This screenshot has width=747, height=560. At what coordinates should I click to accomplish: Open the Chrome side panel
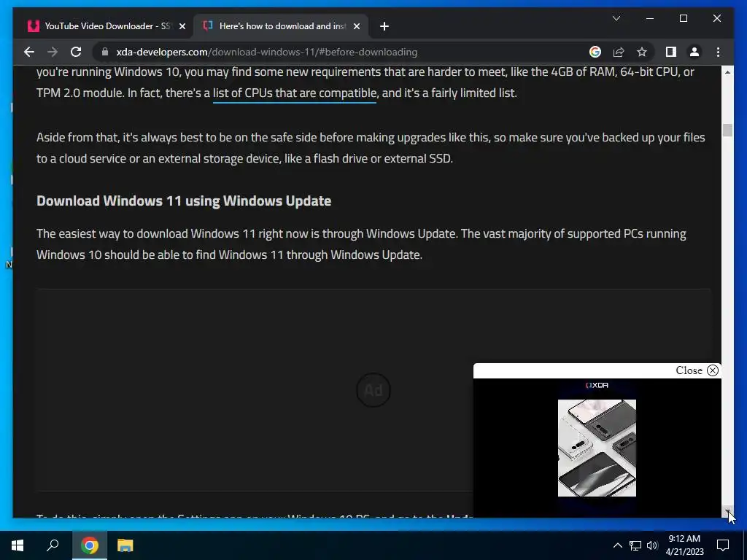click(x=671, y=52)
